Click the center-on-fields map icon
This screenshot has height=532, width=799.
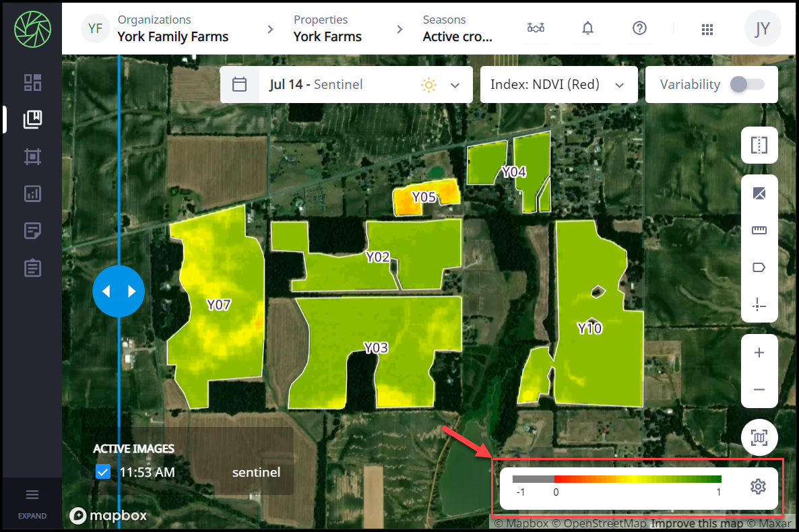coord(759,438)
